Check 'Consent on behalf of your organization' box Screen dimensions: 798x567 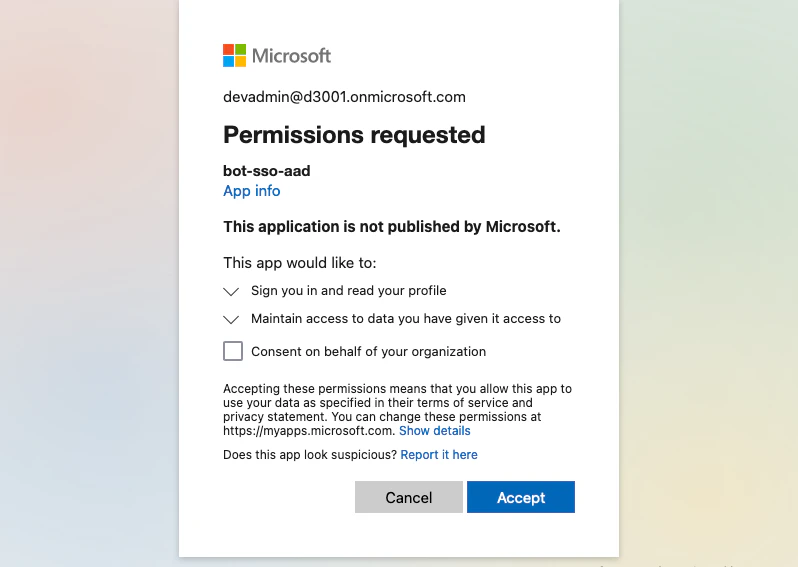[233, 351]
